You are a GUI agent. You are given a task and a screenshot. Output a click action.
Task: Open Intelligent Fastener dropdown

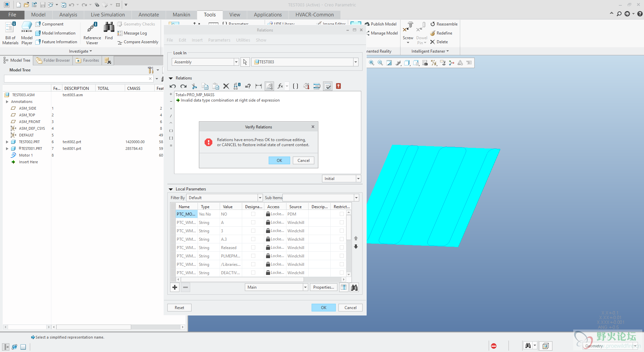(430, 51)
